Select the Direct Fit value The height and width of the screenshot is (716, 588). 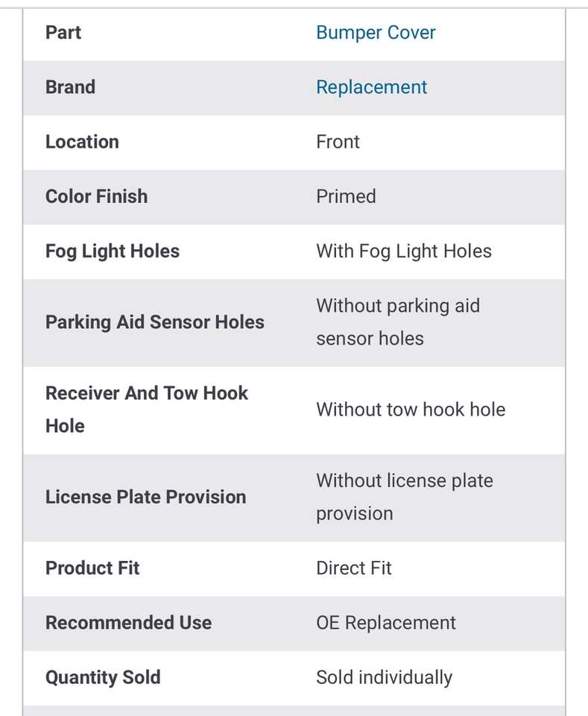point(354,568)
